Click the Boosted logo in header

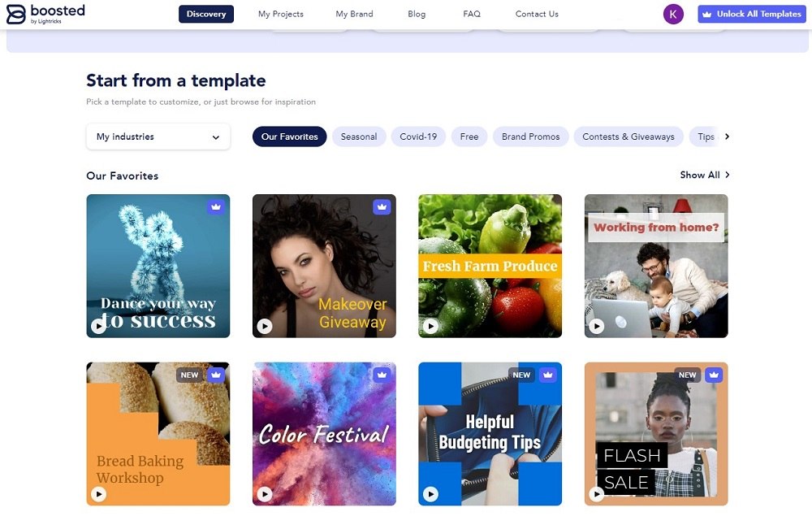[x=45, y=14]
